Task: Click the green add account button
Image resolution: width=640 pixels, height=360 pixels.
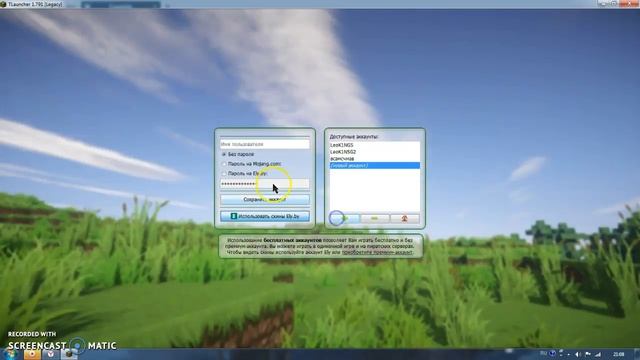Action: [x=345, y=219]
